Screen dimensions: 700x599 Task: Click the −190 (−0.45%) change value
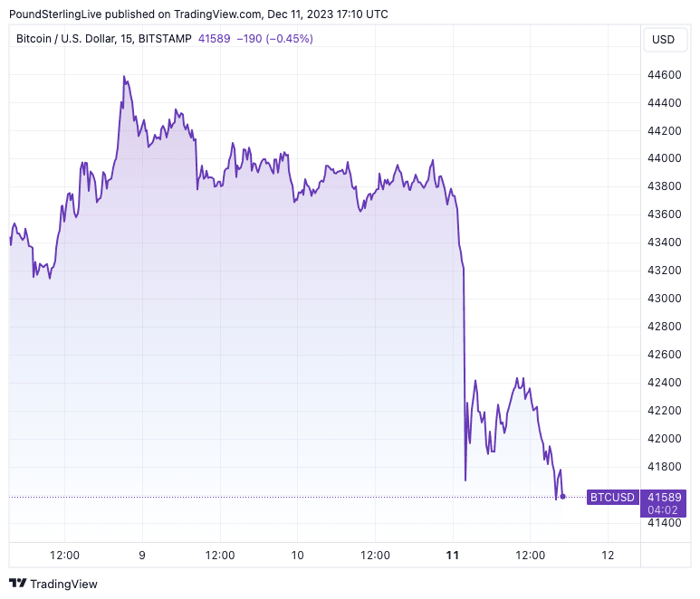pyautogui.click(x=275, y=39)
